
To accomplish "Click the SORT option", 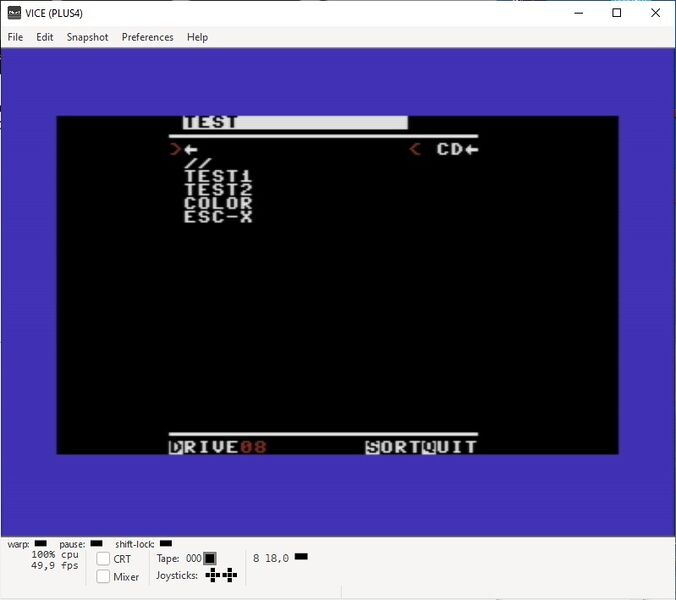I will click(x=393, y=447).
